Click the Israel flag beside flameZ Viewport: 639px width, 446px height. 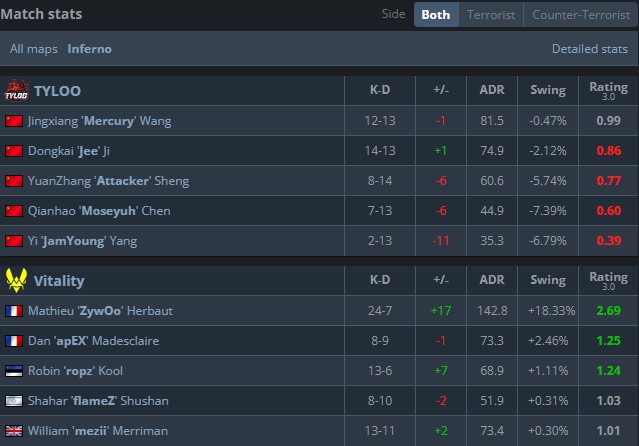(x=14, y=401)
